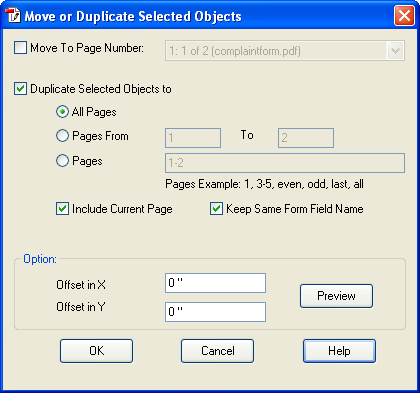Focus the Offset in X field
This screenshot has height=393, width=420.
click(215, 283)
